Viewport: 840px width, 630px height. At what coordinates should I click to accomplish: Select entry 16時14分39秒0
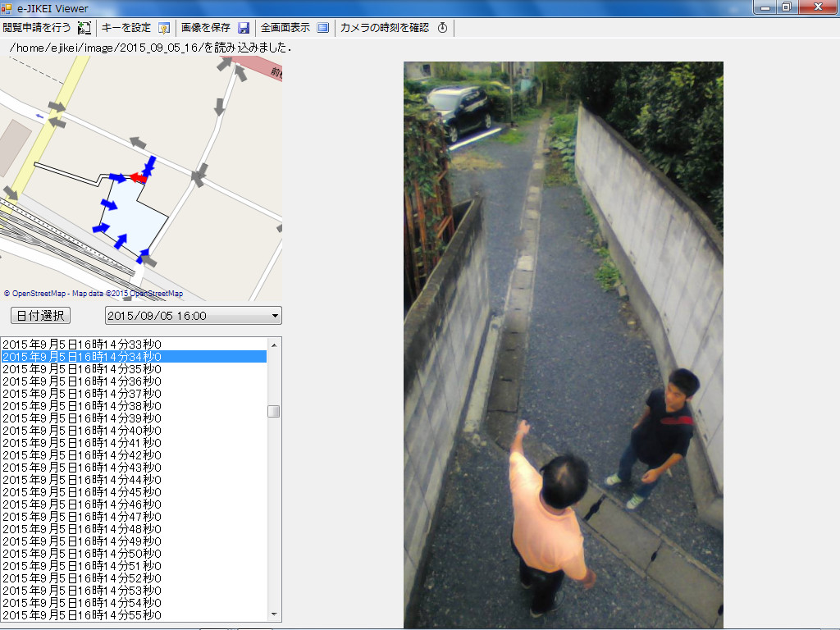134,418
